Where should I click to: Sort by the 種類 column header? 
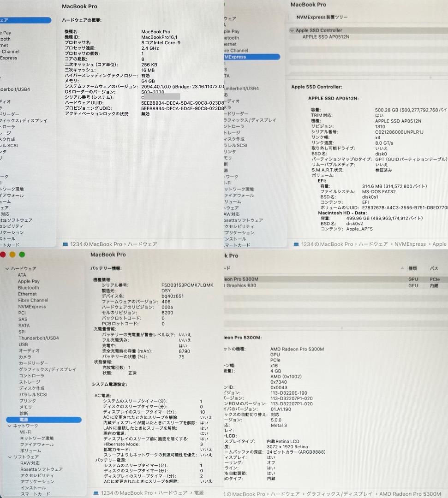(x=413, y=268)
